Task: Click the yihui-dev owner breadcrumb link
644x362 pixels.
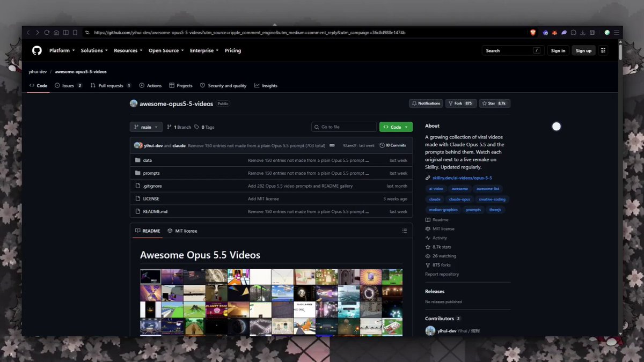Action: (x=38, y=71)
